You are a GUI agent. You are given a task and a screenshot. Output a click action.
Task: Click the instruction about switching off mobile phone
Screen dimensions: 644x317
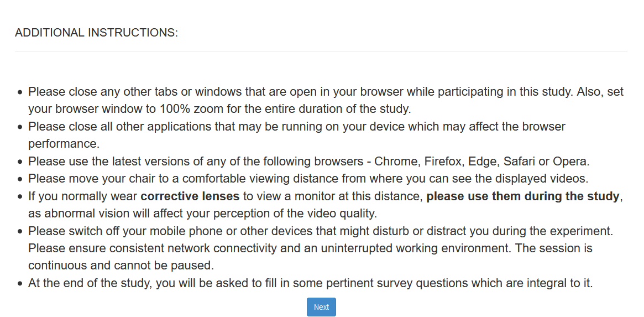click(x=321, y=231)
